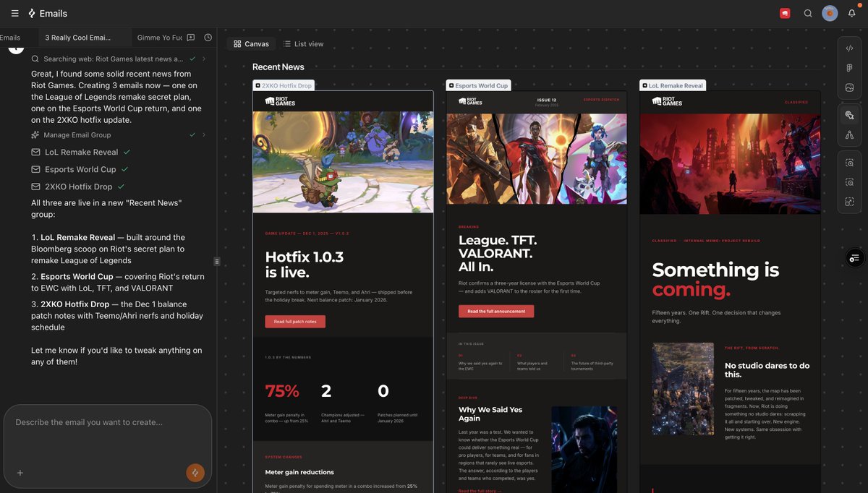The height and width of the screenshot is (493, 868).
Task: Click the Figma icon in side toolbar
Action: 849,68
